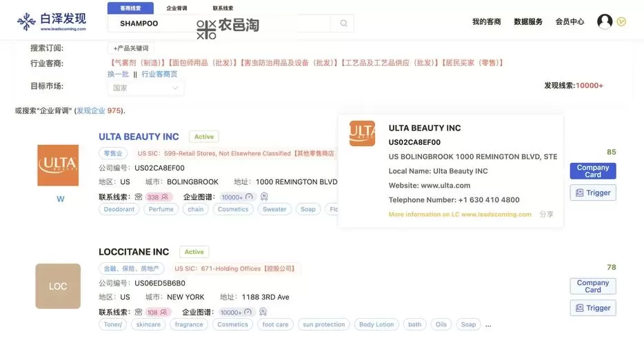644x345 pixels.
Task: Select industry 气雾剂（制造）
Action: click(x=137, y=63)
